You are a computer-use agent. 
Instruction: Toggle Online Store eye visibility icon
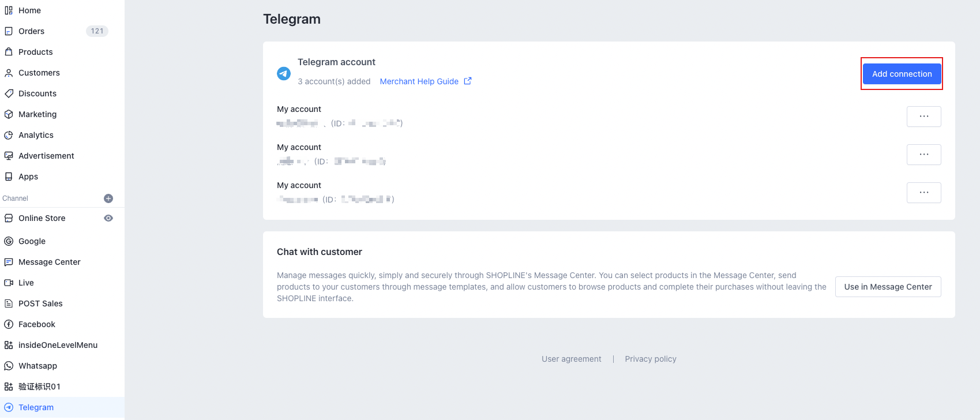click(x=108, y=218)
